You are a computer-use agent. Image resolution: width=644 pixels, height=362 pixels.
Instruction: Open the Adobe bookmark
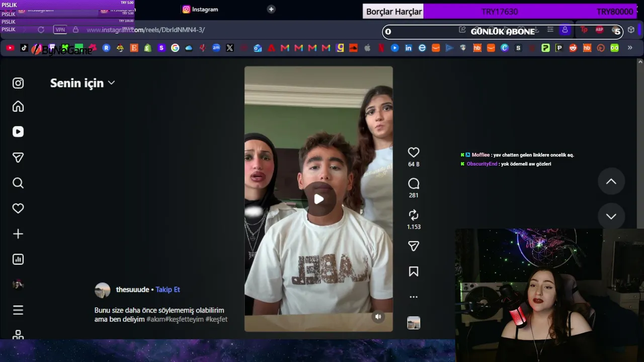pyautogui.click(x=271, y=48)
